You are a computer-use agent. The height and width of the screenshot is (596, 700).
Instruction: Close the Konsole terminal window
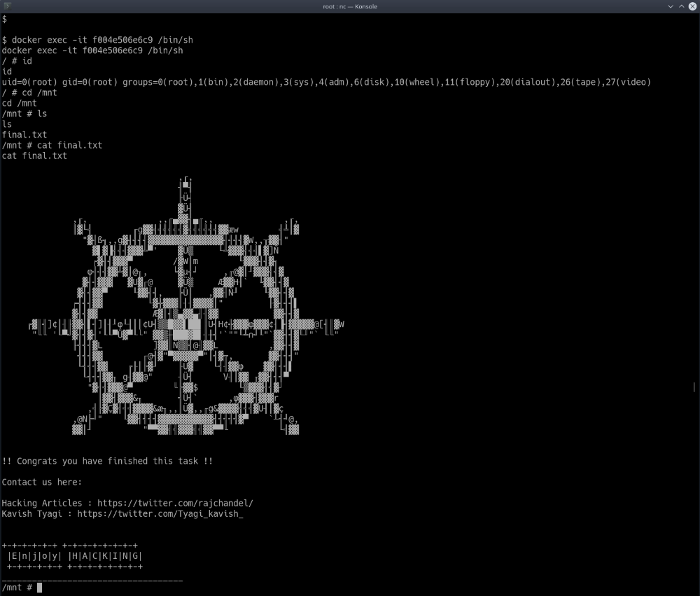pyautogui.click(x=693, y=6)
